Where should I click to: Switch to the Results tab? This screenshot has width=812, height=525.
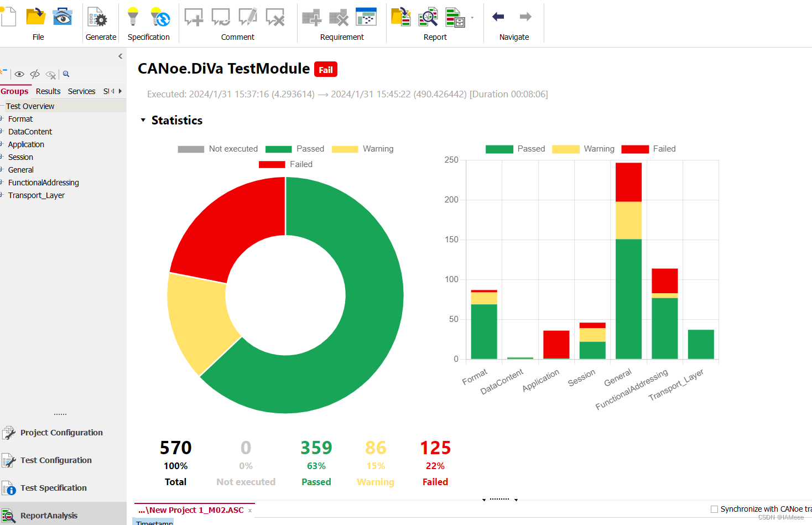click(48, 91)
